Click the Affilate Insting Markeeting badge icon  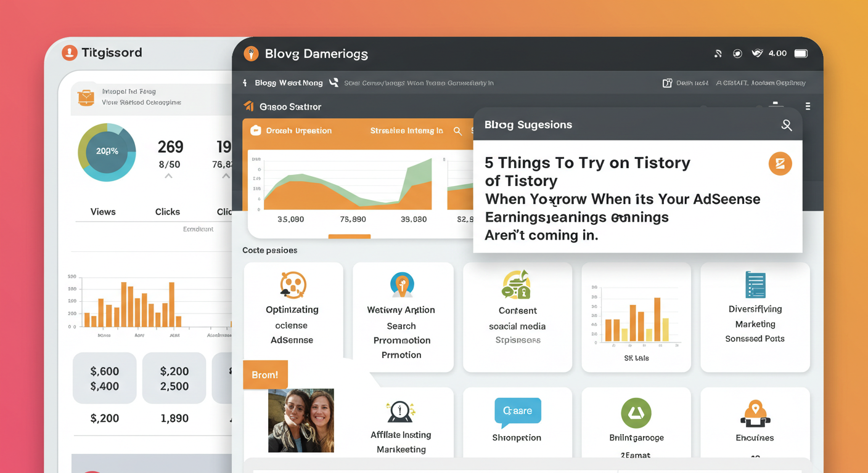click(x=399, y=411)
